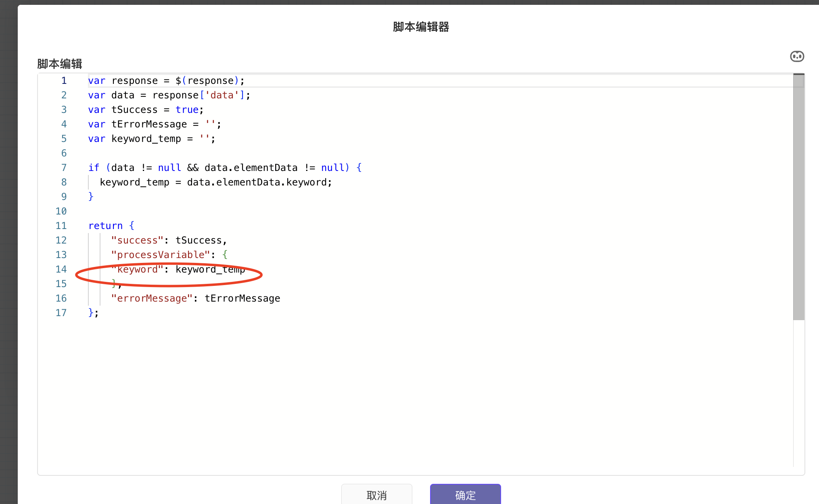Click '"errorMessage": tErrorMessage' line
This screenshot has height=504, width=819.
pos(196,298)
